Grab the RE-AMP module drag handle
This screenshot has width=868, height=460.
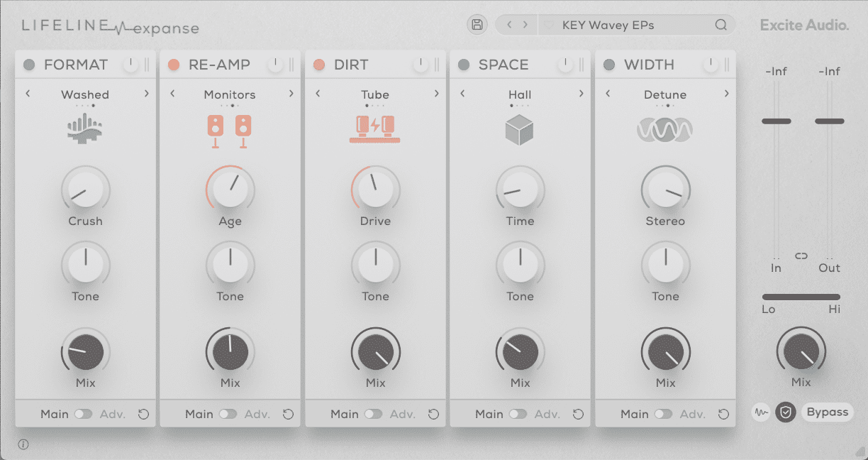click(291, 65)
